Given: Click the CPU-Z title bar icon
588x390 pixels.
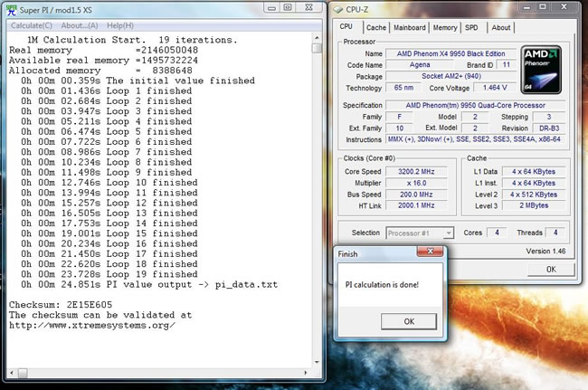Looking at the screenshot, I should [x=338, y=9].
